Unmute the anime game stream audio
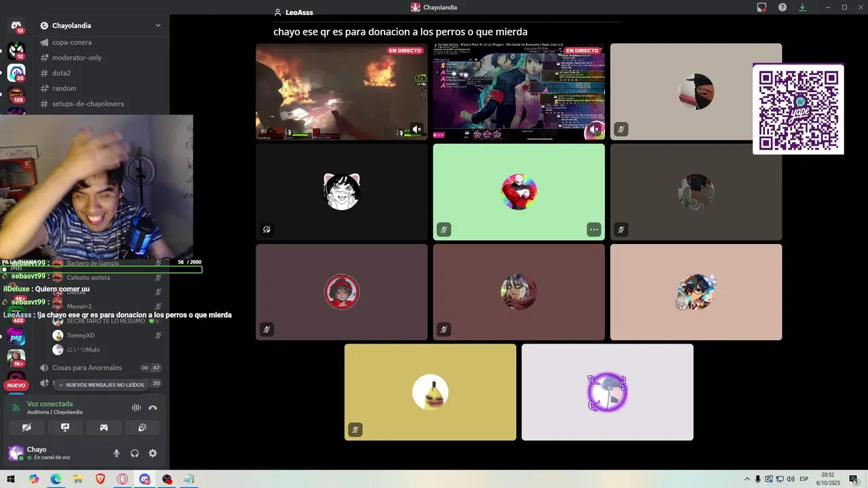The image size is (868, 488). 595,129
